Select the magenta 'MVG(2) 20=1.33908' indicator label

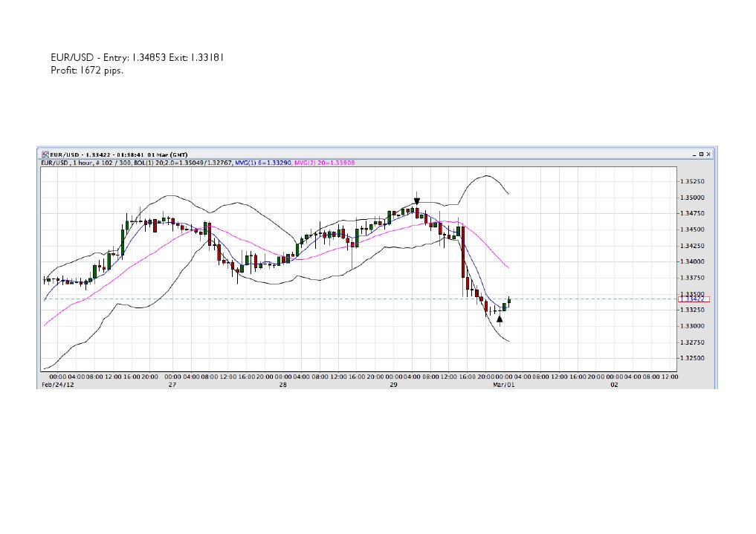(325, 163)
